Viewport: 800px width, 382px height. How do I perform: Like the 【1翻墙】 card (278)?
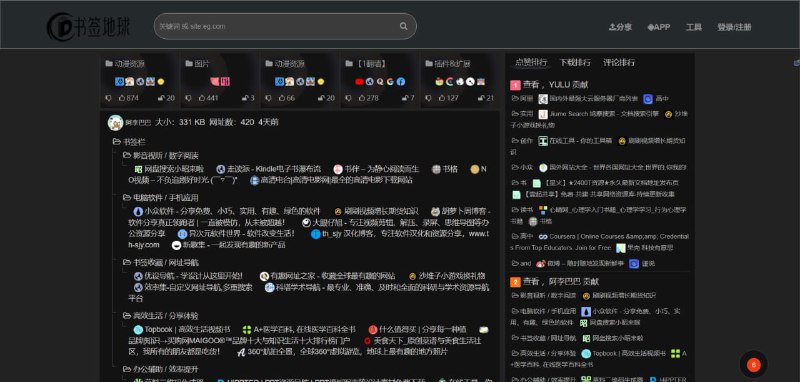(369, 98)
